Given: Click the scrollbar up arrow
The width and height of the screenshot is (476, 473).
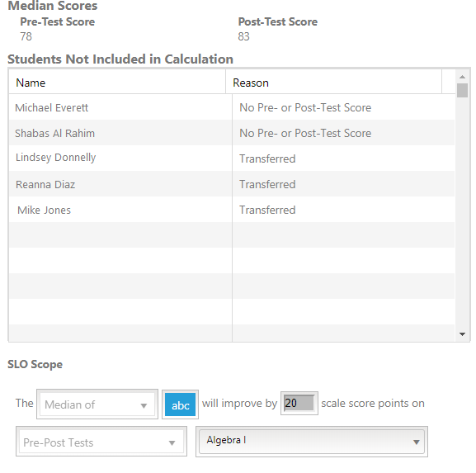Looking at the screenshot, I should point(462,77).
